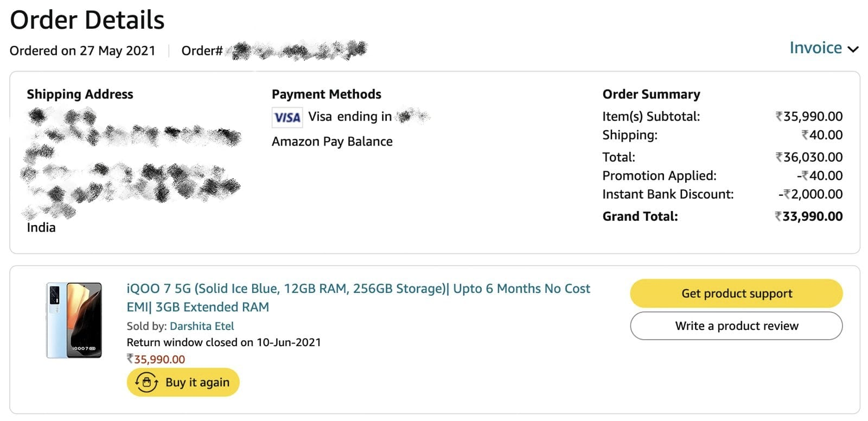Viewport: 868px width, 421px height.
Task: Click the chevron arrow beside Invoice
Action: coord(853,49)
